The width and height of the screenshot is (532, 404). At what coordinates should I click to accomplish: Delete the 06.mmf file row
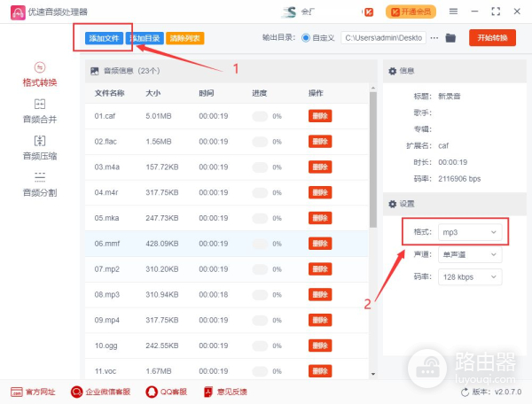[320, 244]
